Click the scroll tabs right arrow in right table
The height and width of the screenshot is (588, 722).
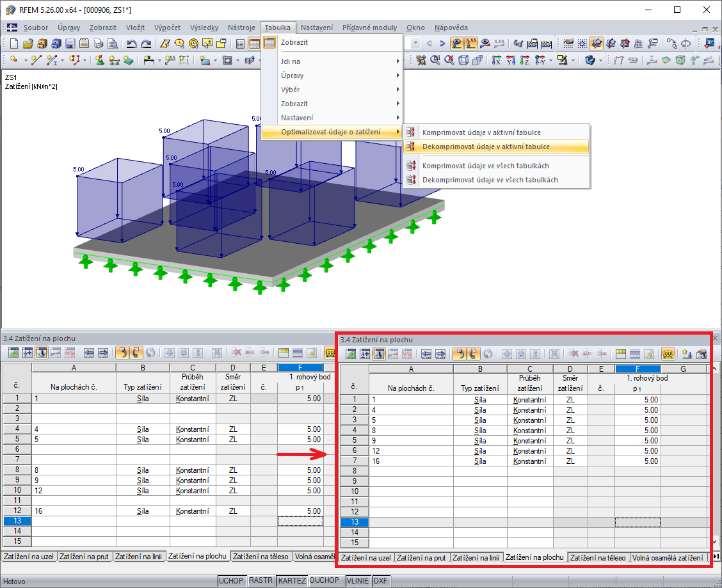click(716, 557)
